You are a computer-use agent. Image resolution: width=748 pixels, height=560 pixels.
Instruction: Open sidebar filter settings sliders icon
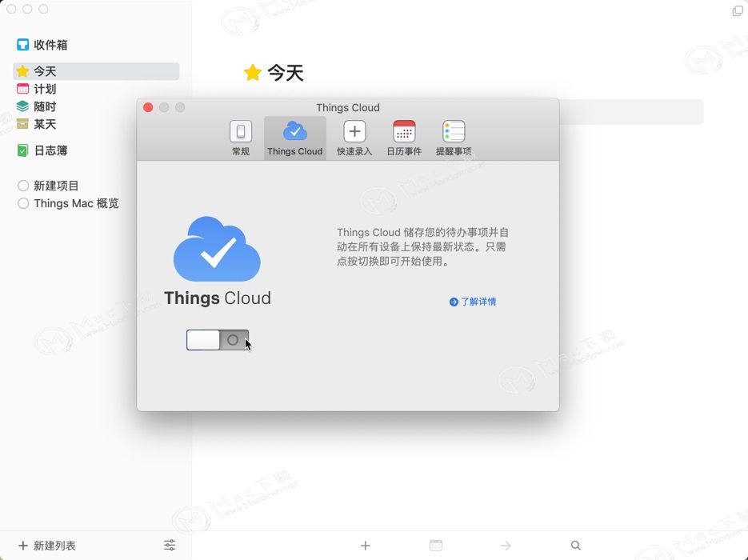click(x=170, y=546)
